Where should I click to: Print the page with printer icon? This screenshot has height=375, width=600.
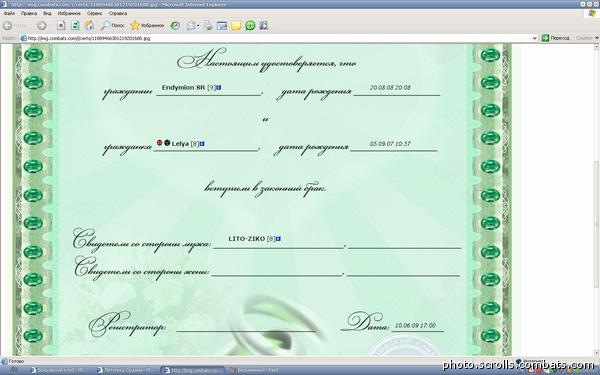[208, 26]
